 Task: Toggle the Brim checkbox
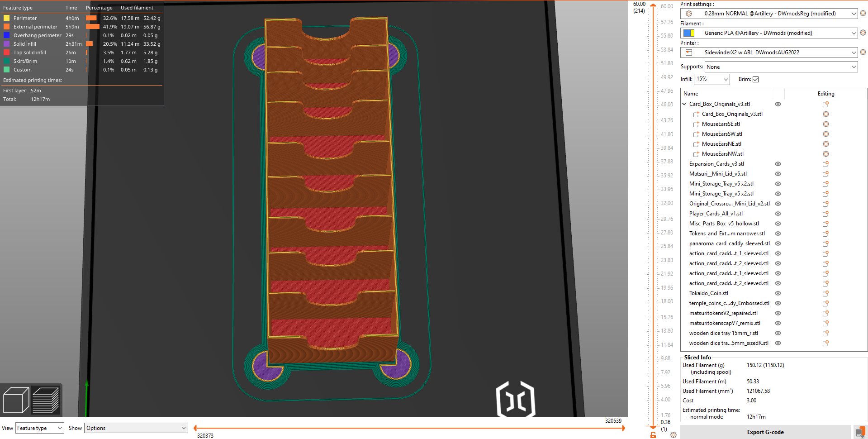tap(755, 79)
